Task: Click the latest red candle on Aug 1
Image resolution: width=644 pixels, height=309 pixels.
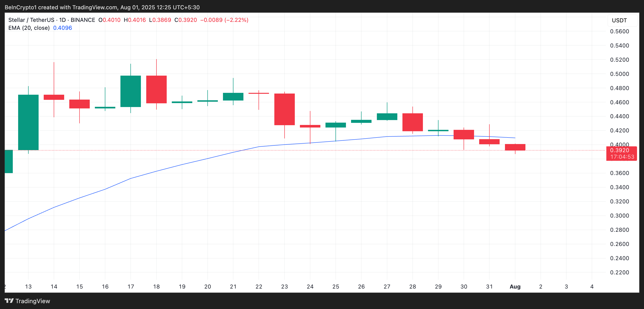Action: click(x=515, y=147)
